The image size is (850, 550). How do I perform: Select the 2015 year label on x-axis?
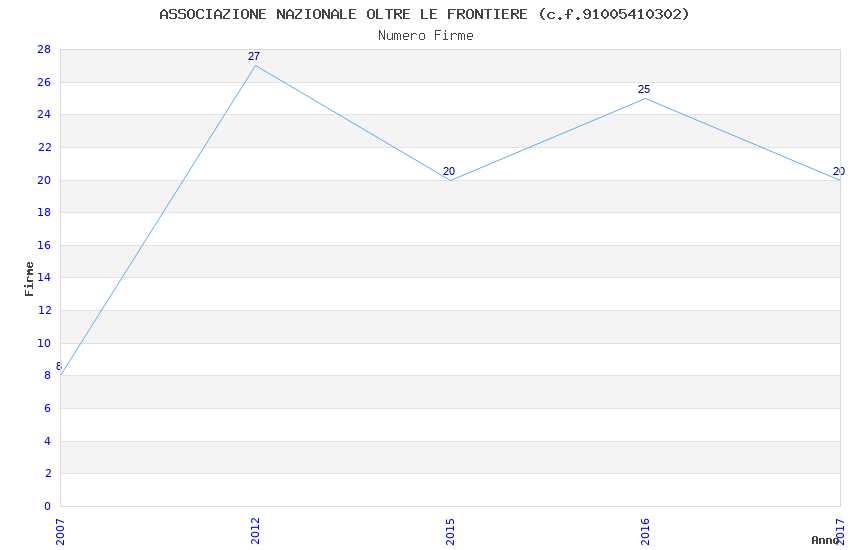point(450,532)
